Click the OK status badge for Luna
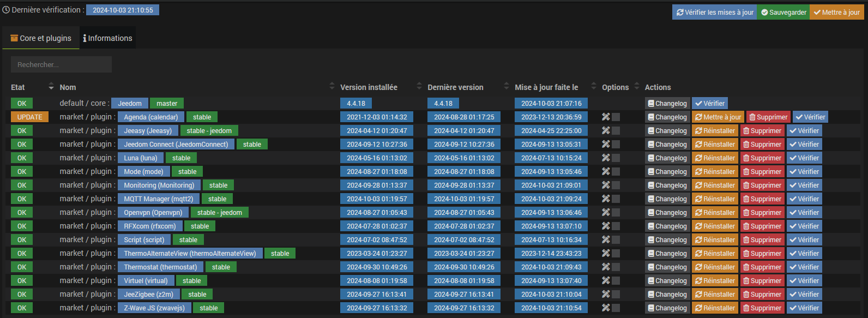 (x=22, y=158)
